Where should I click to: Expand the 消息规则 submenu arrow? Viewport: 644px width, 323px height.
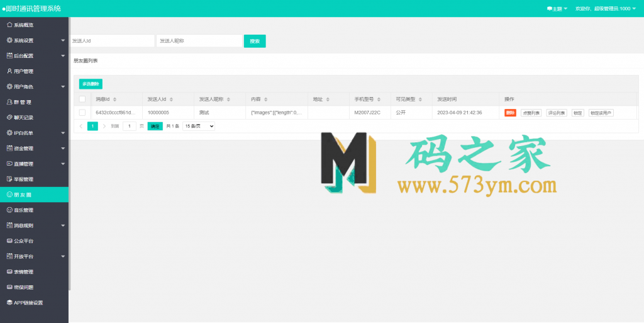(x=63, y=225)
